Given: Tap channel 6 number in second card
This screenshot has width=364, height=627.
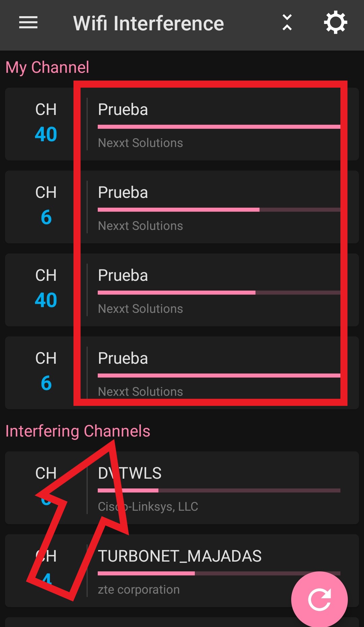Looking at the screenshot, I should pyautogui.click(x=46, y=217).
